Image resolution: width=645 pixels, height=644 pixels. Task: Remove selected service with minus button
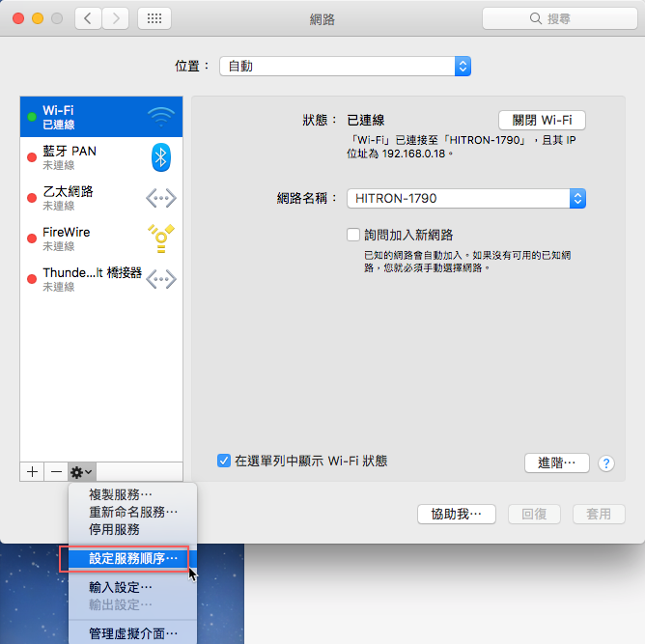[56, 472]
